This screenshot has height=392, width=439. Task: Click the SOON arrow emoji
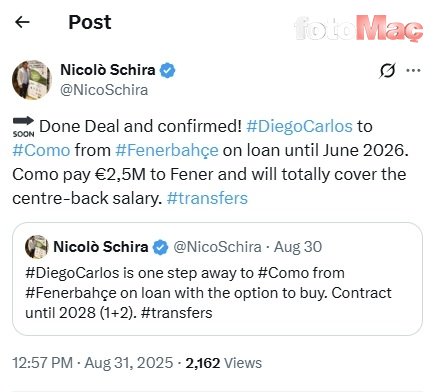point(23,127)
